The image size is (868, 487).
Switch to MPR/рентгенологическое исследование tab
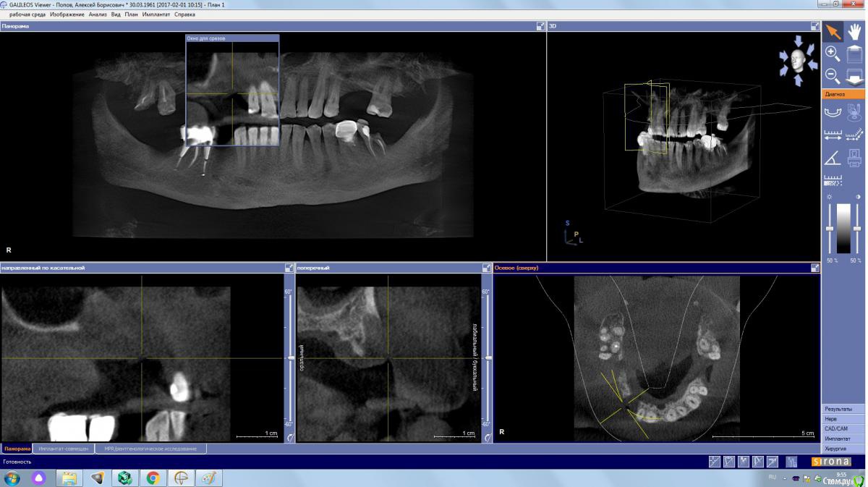coord(150,449)
